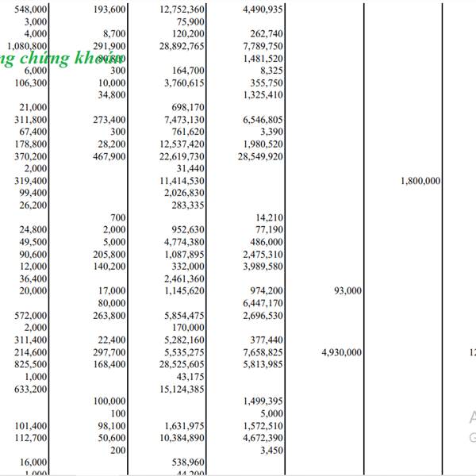Select the value 1,980,520
The height and width of the screenshot is (476, 476).
[x=263, y=144]
